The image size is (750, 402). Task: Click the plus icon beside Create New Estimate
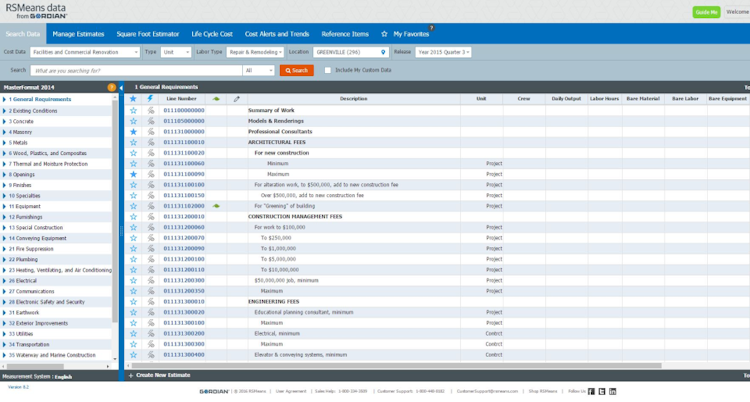click(131, 376)
